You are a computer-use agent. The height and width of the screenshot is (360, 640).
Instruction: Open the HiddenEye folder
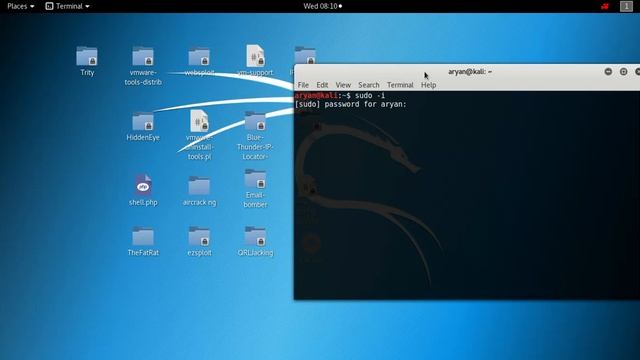click(143, 122)
